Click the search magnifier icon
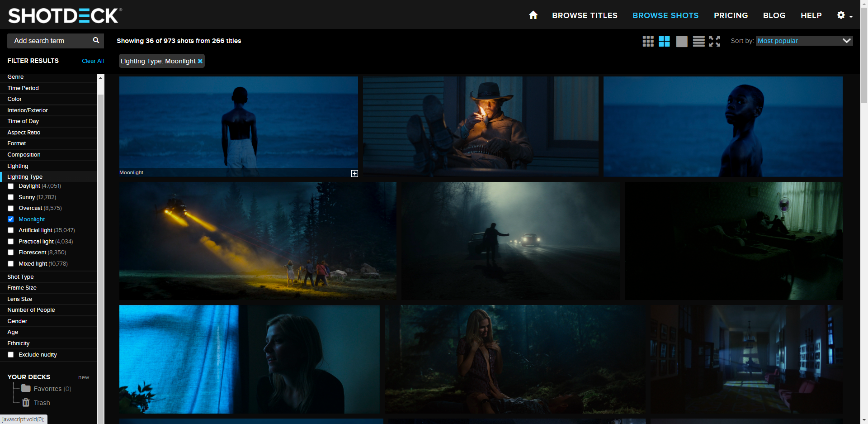The width and height of the screenshot is (868, 424). point(96,40)
